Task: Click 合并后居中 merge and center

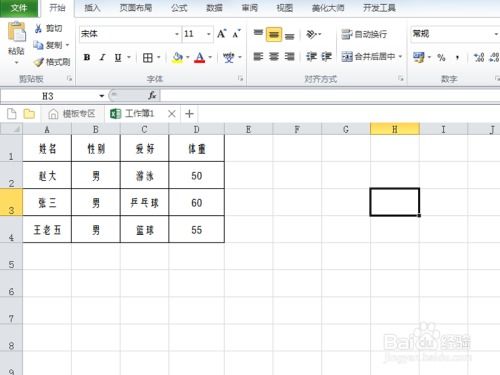Action: pyautogui.click(x=368, y=57)
